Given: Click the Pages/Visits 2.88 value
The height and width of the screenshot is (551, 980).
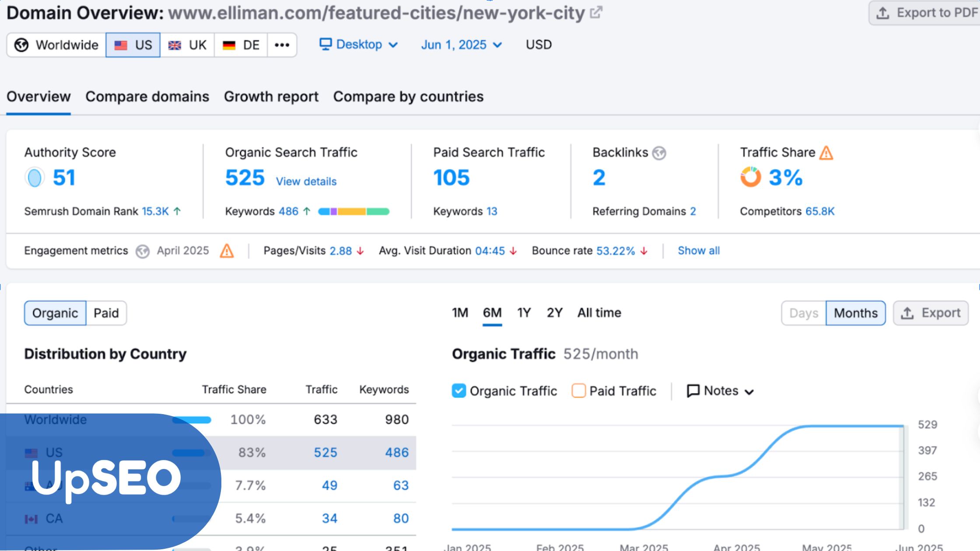Looking at the screenshot, I should click(341, 251).
